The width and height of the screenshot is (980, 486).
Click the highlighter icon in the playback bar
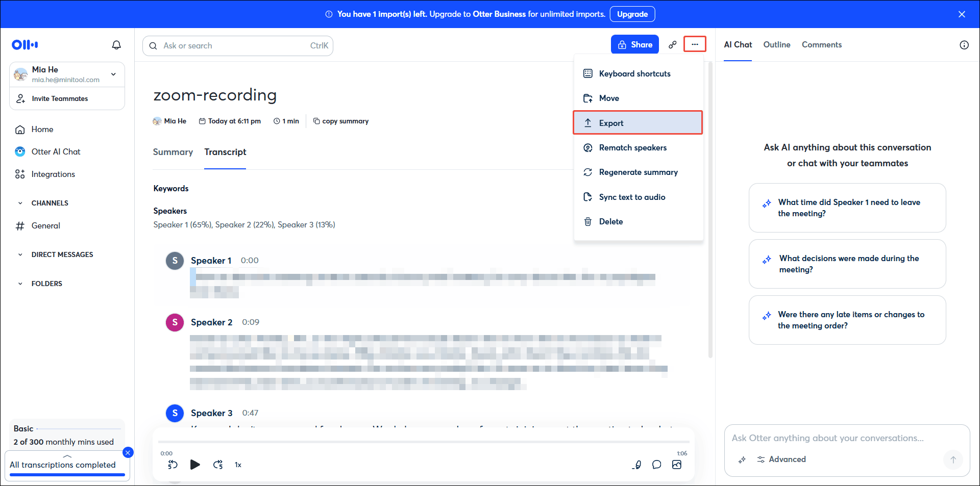point(636,465)
